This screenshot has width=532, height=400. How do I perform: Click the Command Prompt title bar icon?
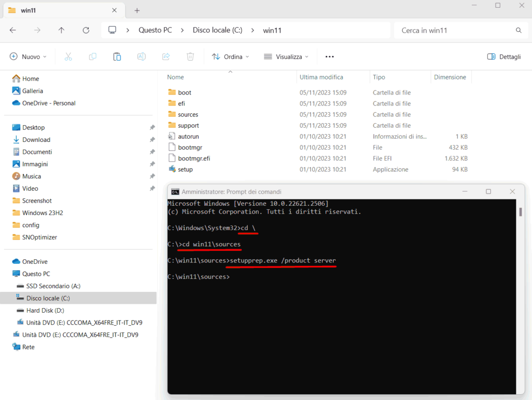175,192
